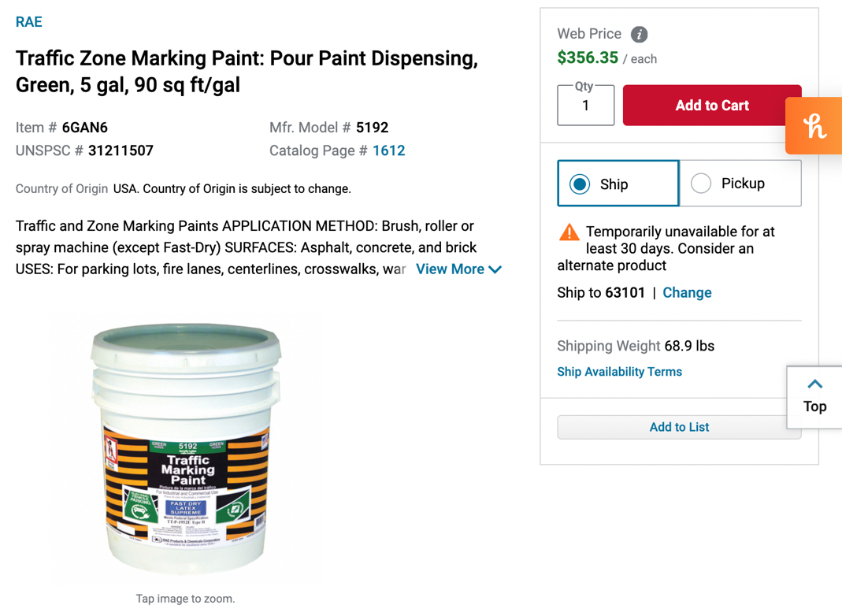Screen dimensions: 842x616
Task: Click the Top up-arrow chevron
Action: (814, 384)
